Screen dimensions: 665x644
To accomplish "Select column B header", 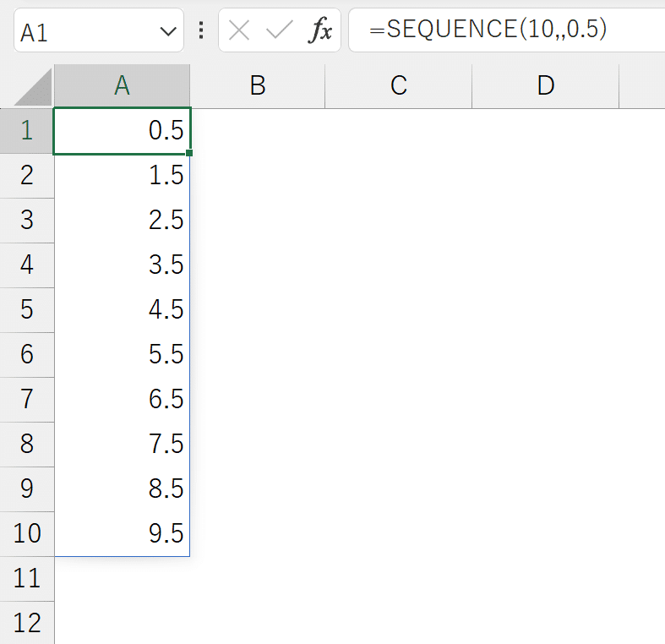I will [258, 86].
